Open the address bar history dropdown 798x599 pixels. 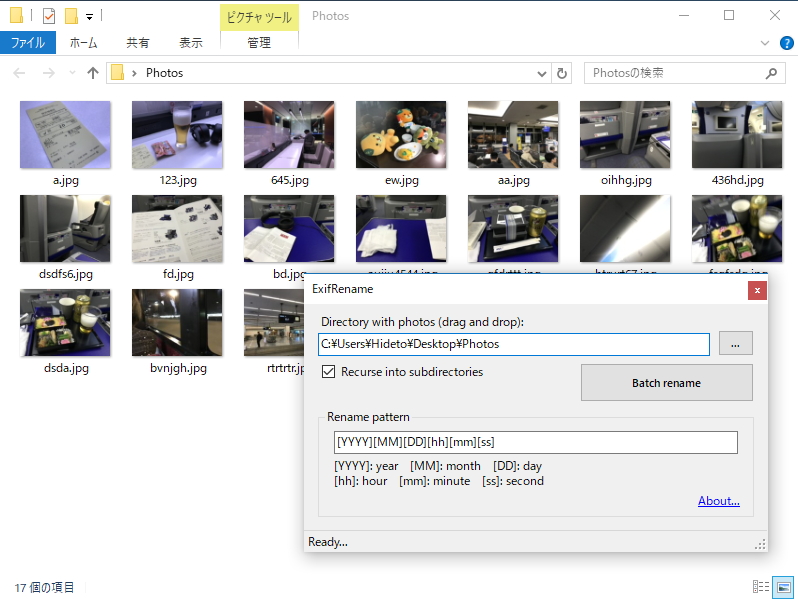[542, 74]
